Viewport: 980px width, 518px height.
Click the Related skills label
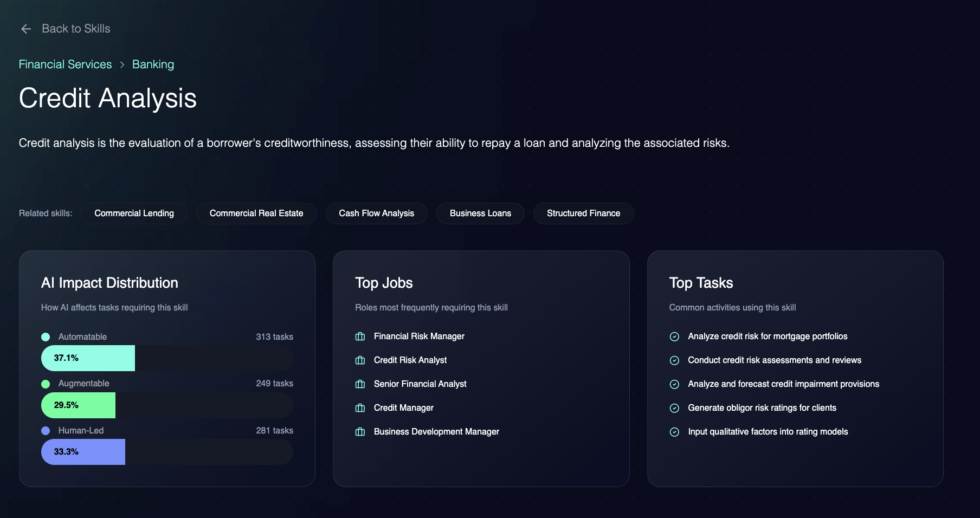[46, 213]
